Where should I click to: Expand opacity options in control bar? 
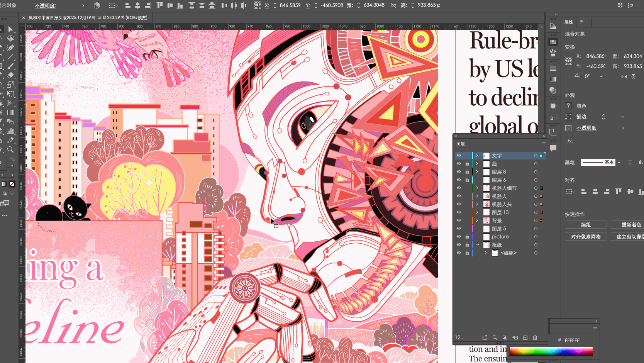pos(83,5)
